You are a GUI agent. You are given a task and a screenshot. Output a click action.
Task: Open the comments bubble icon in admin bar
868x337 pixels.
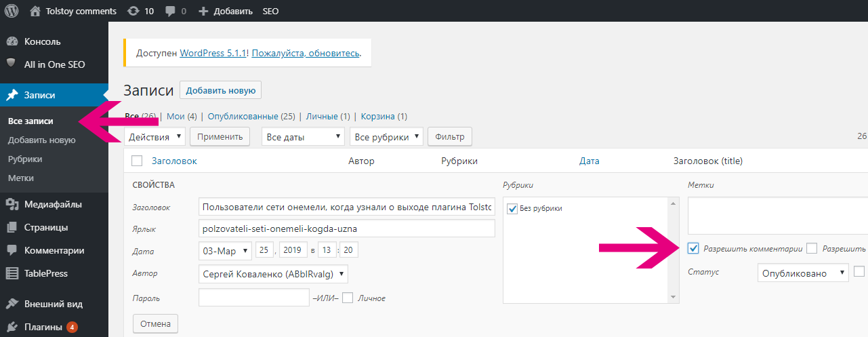point(170,12)
